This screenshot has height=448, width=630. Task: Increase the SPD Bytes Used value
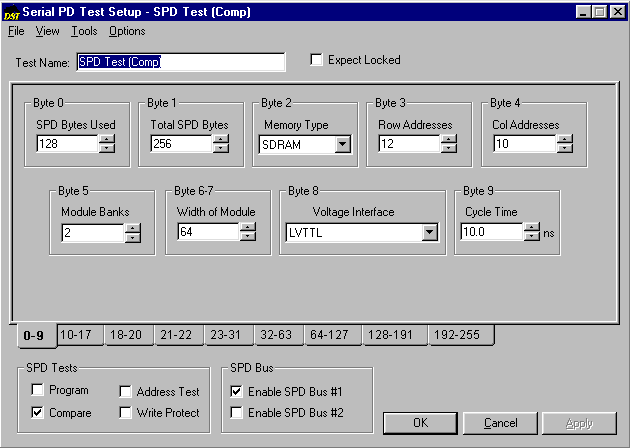click(x=107, y=139)
